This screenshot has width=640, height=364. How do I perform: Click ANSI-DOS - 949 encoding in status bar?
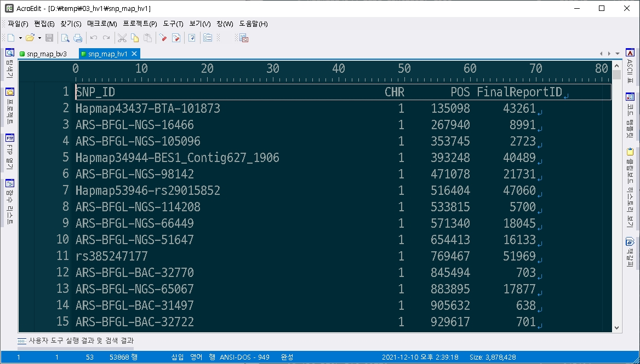tap(244, 357)
